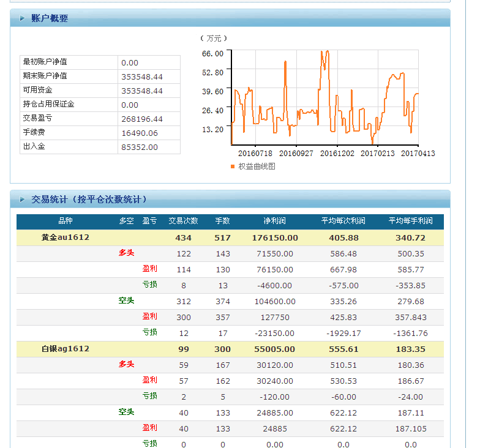Select the 期末账户净值 value 353548.44
Screen dimensions: 480x448
click(142, 77)
